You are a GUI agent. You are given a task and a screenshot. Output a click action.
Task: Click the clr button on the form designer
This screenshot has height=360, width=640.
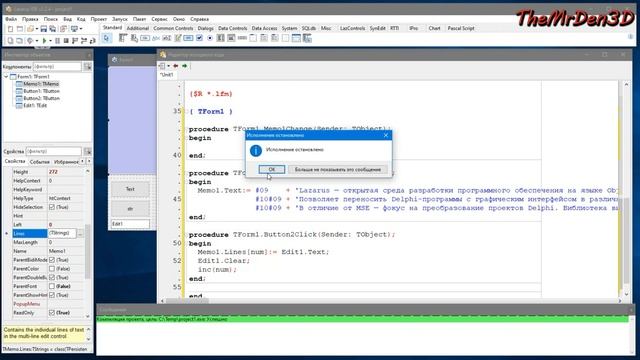click(130, 209)
